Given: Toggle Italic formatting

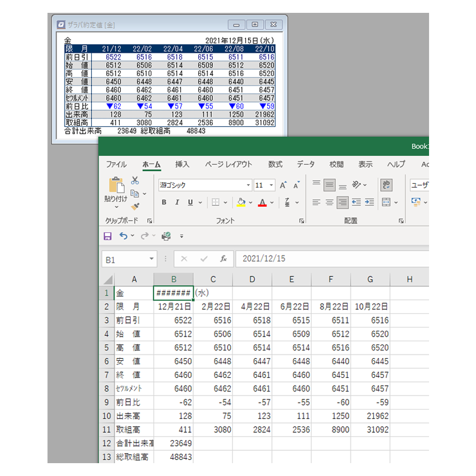Looking at the screenshot, I should (177, 202).
